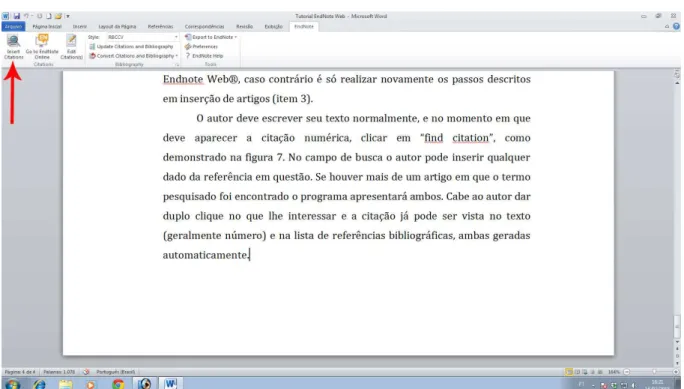
Task: Click the Word taskbar button
Action: pos(171,384)
